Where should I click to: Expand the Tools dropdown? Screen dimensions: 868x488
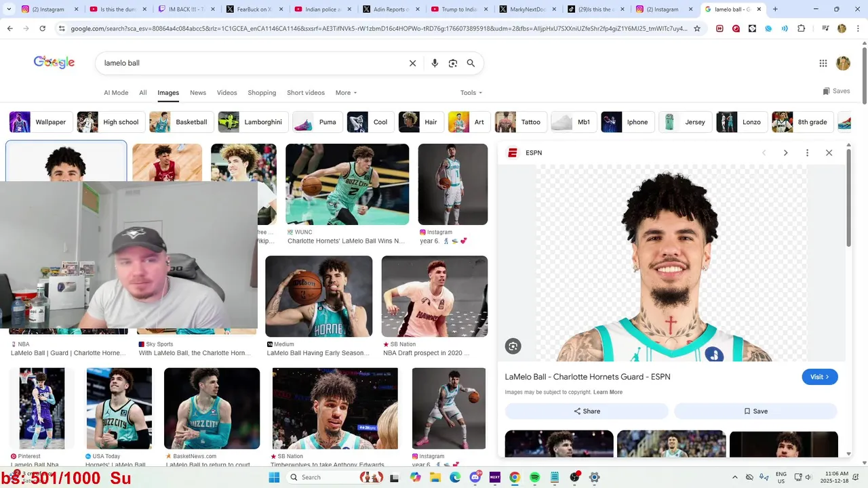pyautogui.click(x=471, y=93)
